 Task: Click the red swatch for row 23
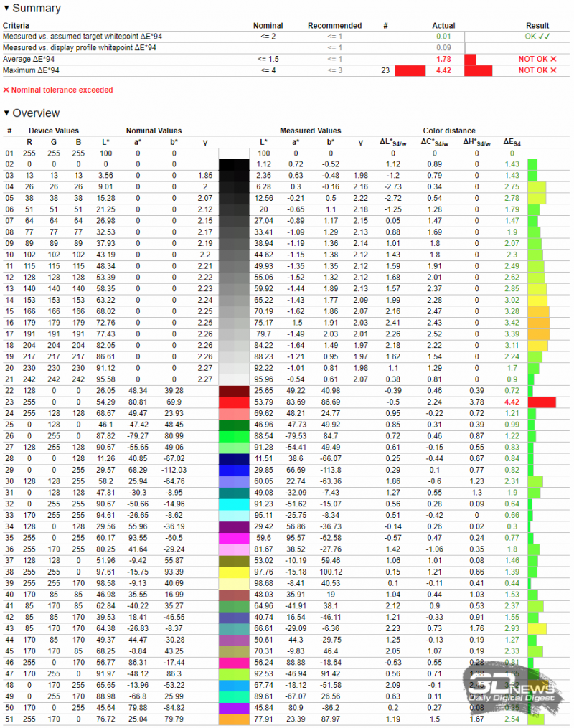click(234, 402)
